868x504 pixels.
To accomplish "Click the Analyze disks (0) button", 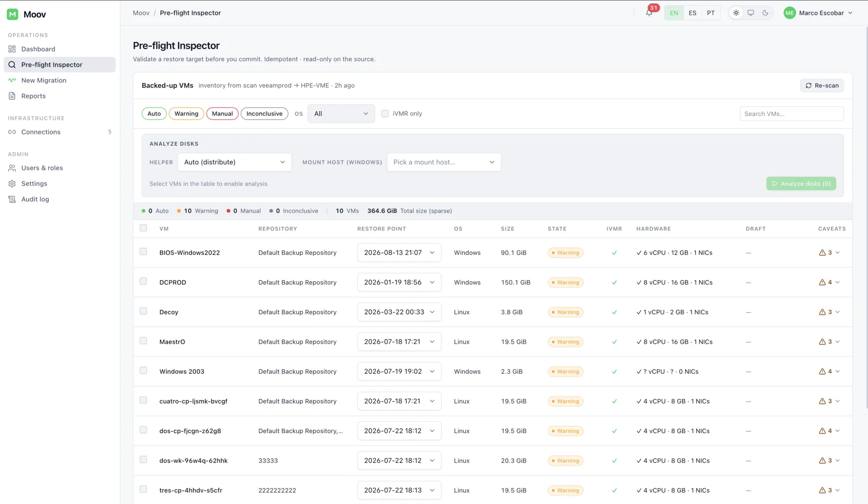I will [x=801, y=184].
